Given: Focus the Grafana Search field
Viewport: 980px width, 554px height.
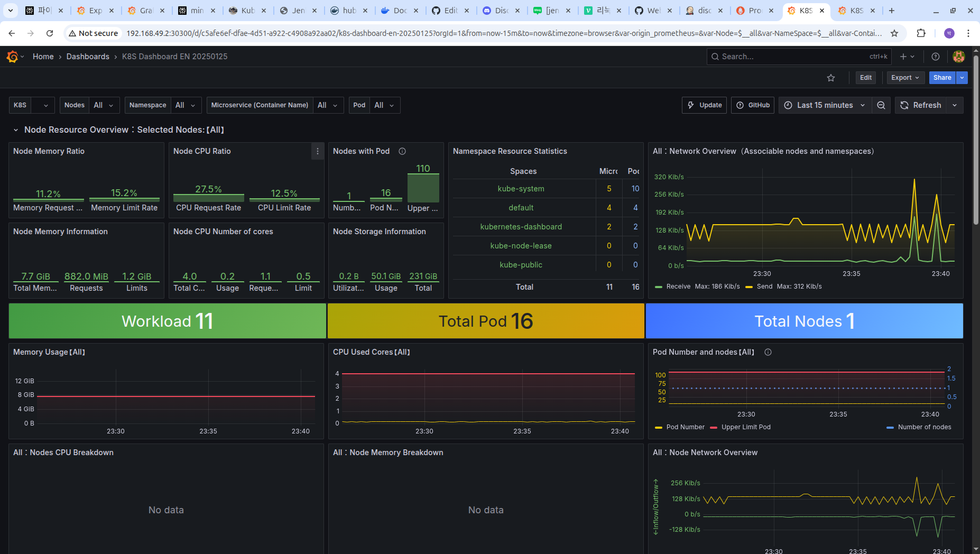Looking at the screenshot, I should point(799,57).
